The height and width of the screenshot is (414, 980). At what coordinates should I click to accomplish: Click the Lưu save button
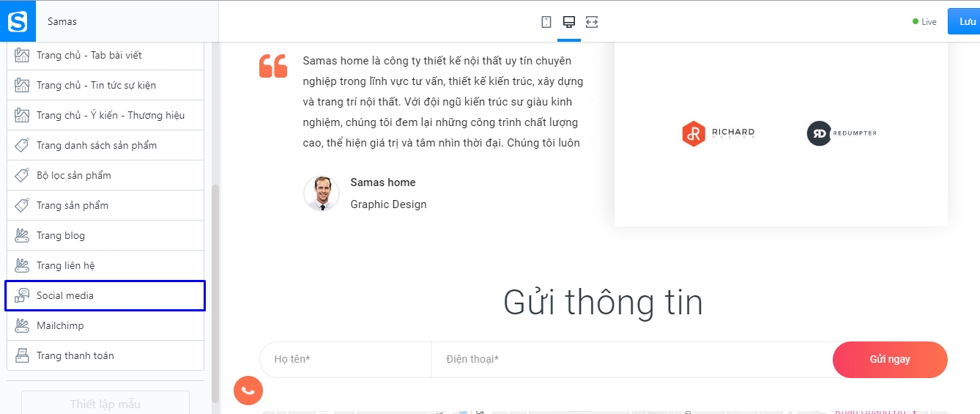point(964,21)
